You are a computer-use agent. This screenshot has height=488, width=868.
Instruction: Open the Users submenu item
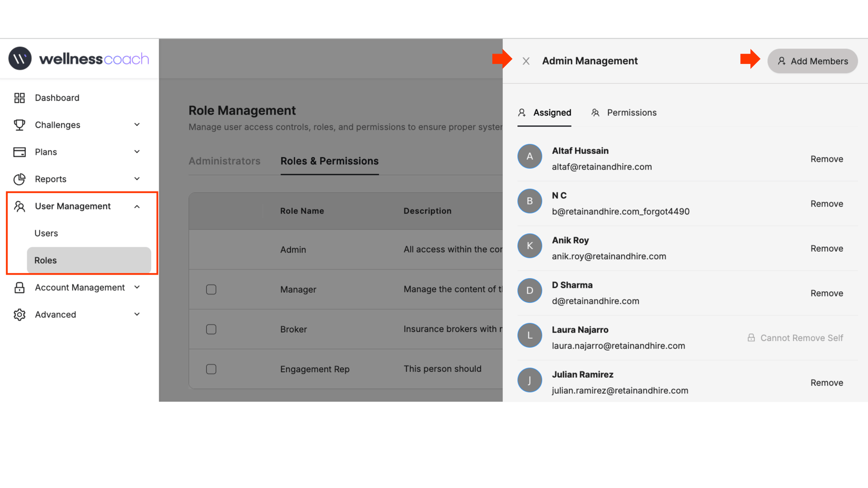tap(46, 233)
